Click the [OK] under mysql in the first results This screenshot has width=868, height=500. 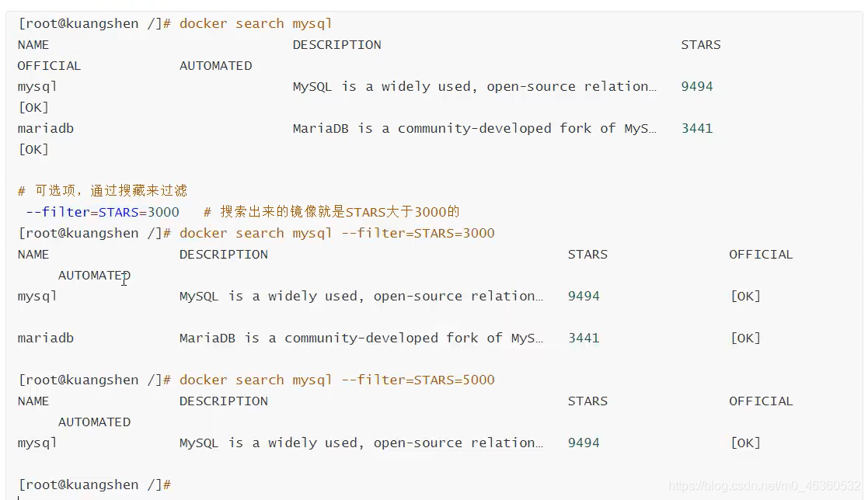(x=33, y=107)
